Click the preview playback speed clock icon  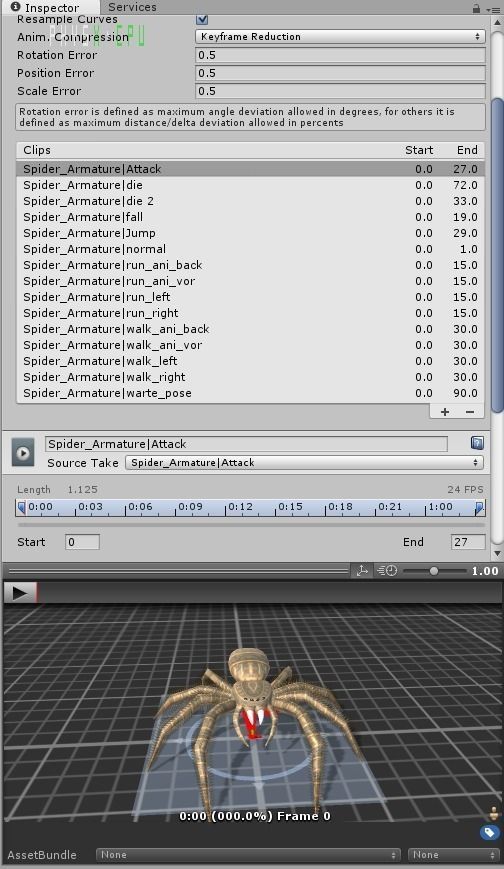387,571
